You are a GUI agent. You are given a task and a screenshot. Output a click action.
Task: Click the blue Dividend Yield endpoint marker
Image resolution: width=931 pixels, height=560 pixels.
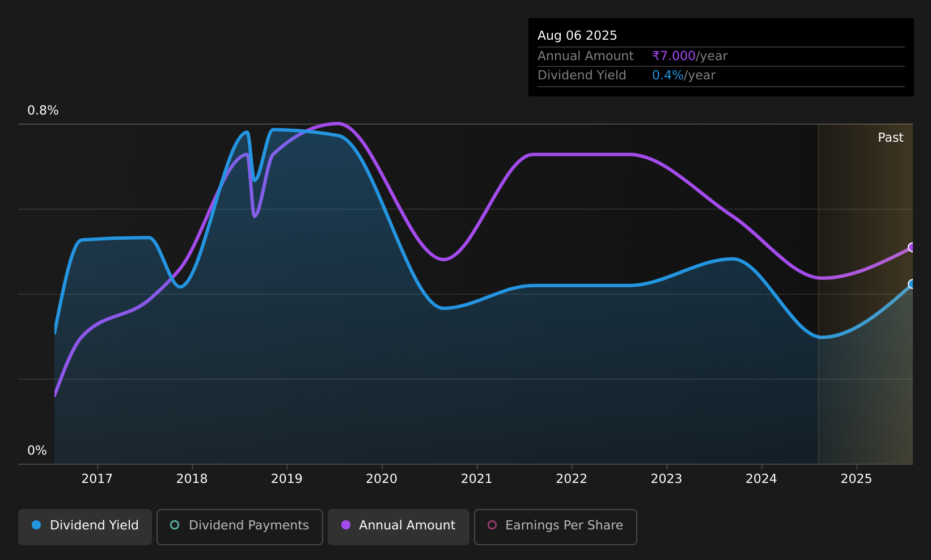[x=912, y=284]
